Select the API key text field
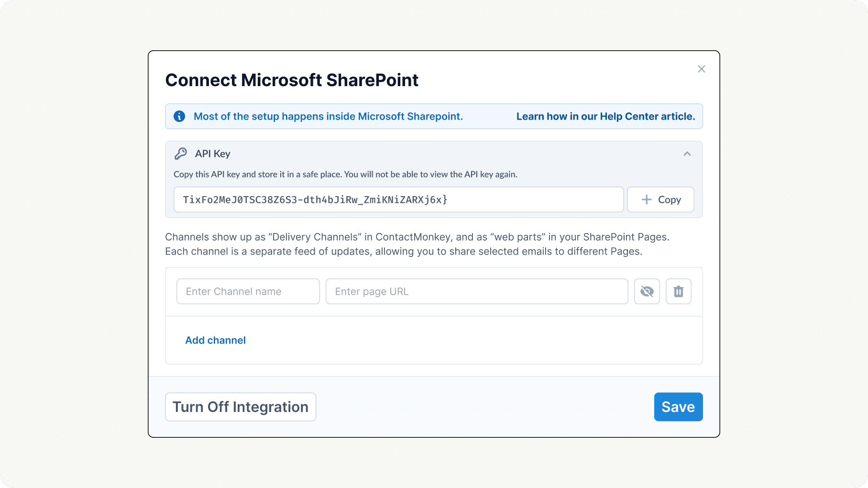 [x=399, y=200]
